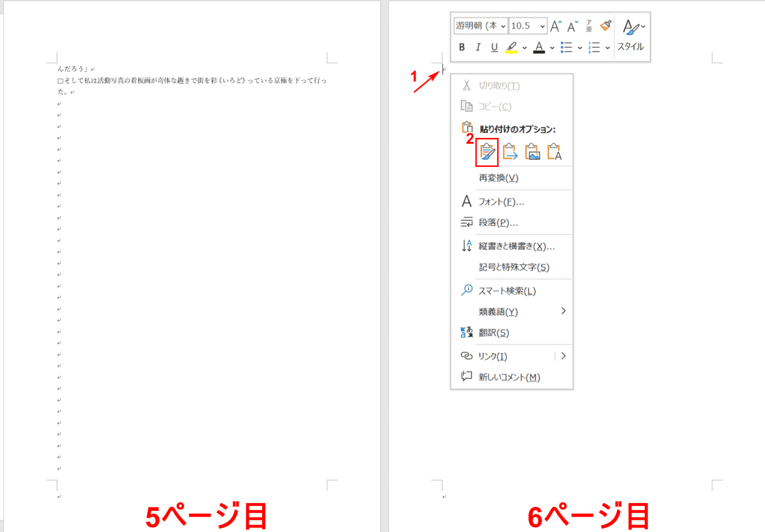The image size is (765, 532).
Task: Open highlight color dropdown arrow
Action: 524,48
